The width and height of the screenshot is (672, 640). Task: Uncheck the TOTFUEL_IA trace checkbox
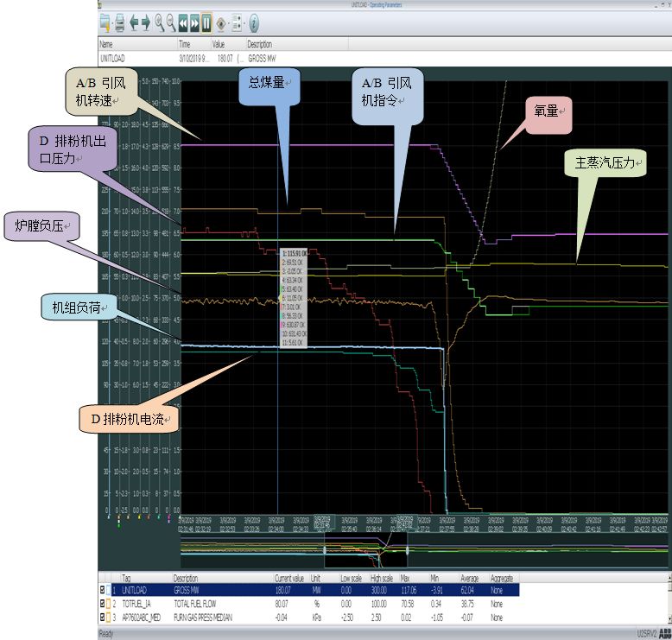pos(102,604)
